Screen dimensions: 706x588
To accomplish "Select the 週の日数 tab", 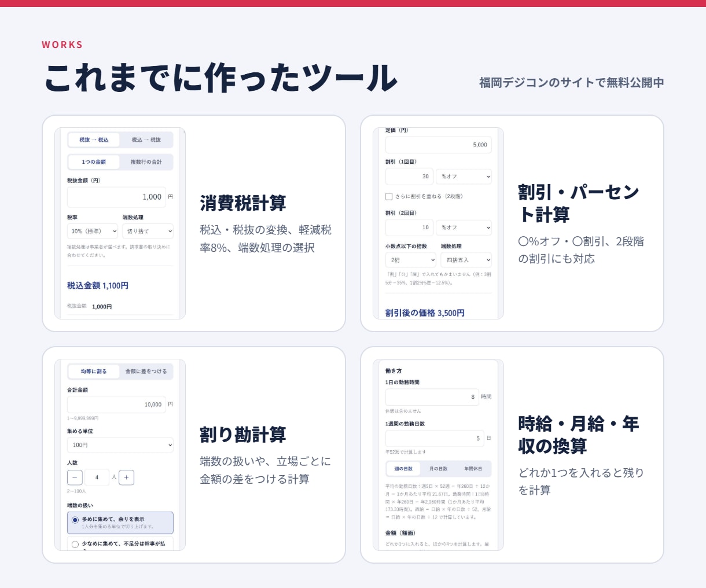I will tap(403, 469).
